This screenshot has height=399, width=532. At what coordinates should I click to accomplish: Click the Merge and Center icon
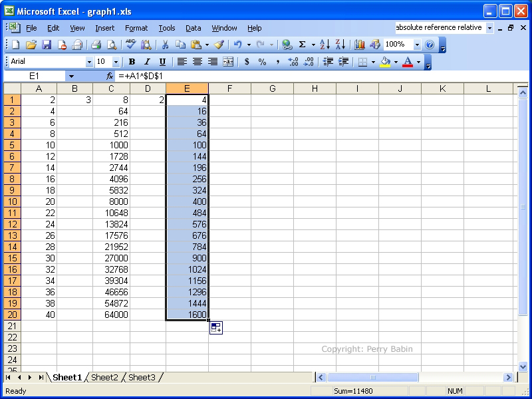228,62
